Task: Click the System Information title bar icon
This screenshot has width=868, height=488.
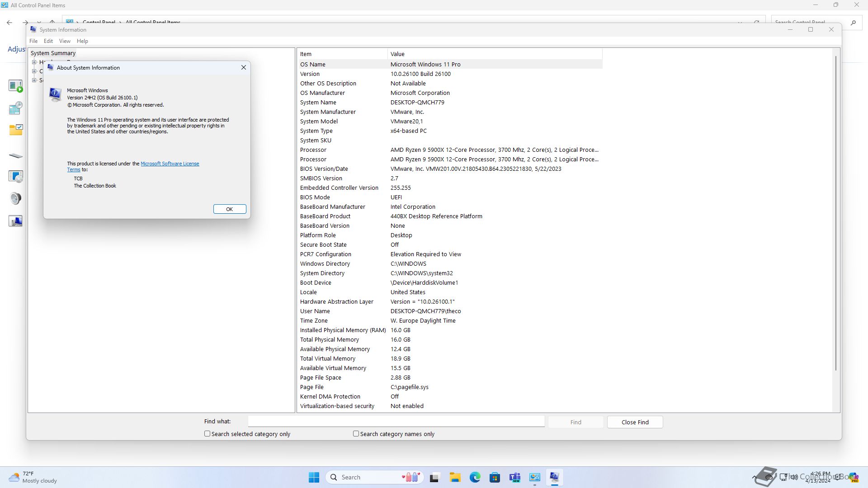Action: click(x=33, y=29)
